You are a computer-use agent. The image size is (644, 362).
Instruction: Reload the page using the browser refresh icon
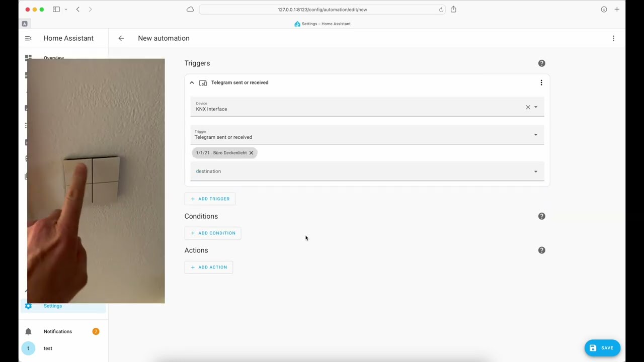(x=441, y=9)
